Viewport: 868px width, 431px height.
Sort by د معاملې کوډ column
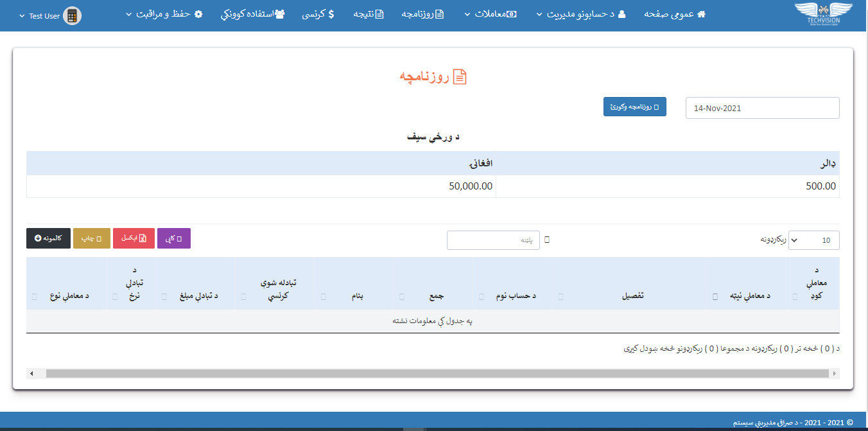click(815, 283)
